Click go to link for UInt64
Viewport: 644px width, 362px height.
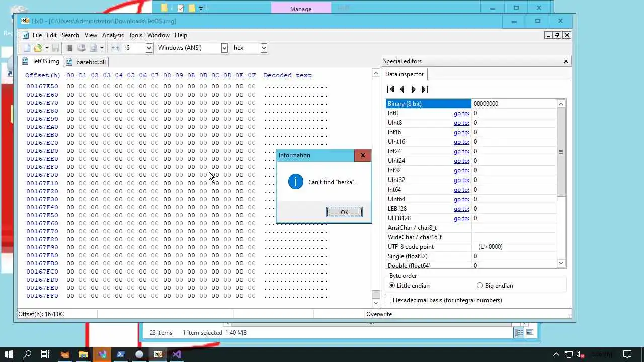(x=461, y=199)
